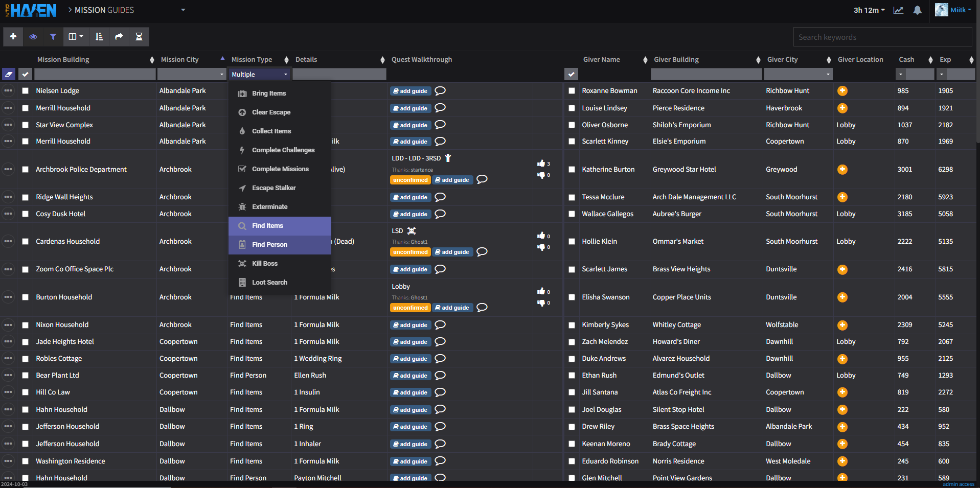Toggle the blue eye visibility icon
The image size is (980, 488).
click(x=33, y=37)
